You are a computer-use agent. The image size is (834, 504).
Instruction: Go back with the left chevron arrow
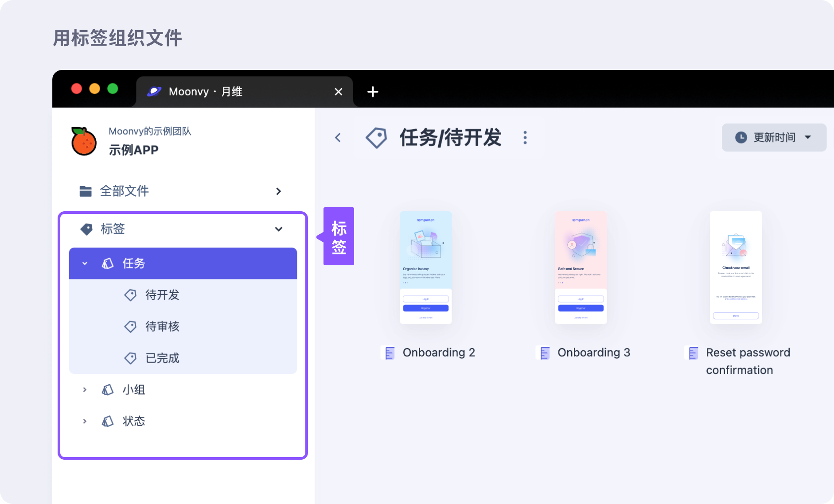338,138
